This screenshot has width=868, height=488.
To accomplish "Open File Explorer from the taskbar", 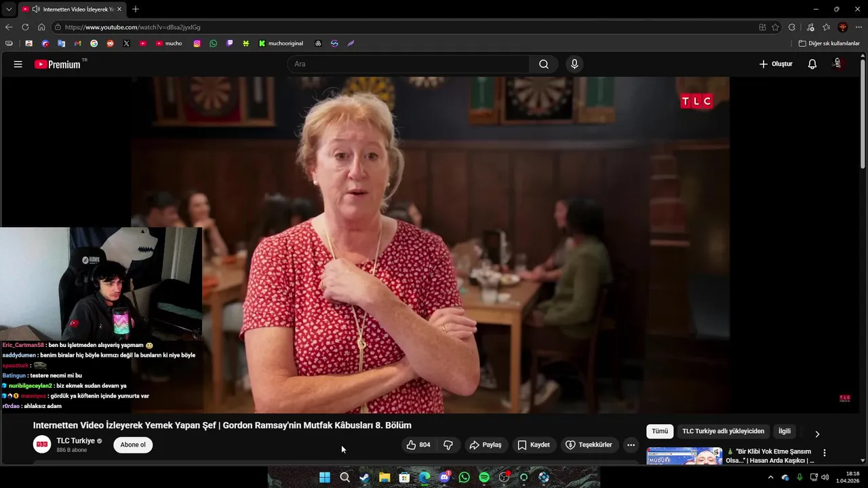I will click(x=384, y=477).
